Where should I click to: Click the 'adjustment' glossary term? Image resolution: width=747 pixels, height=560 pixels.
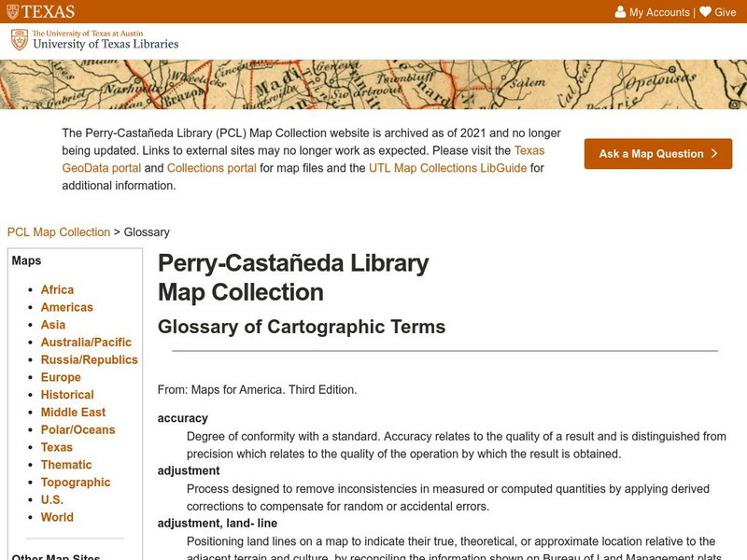tap(189, 470)
